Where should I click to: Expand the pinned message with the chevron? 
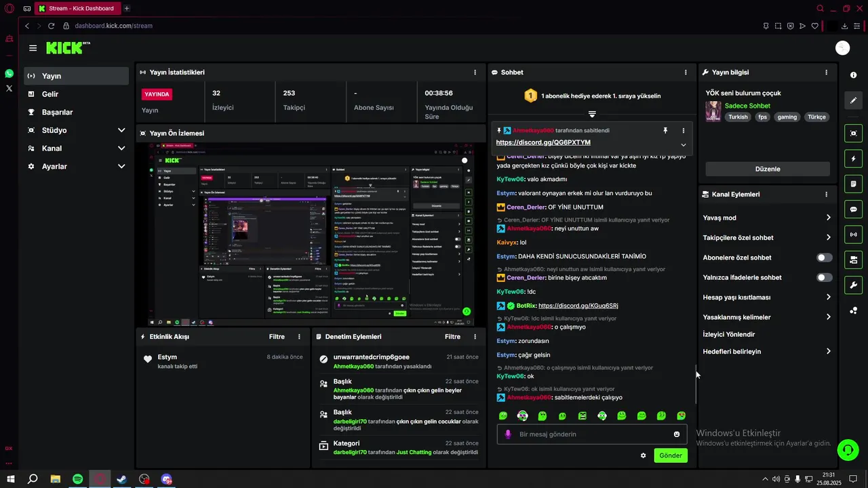tap(683, 145)
